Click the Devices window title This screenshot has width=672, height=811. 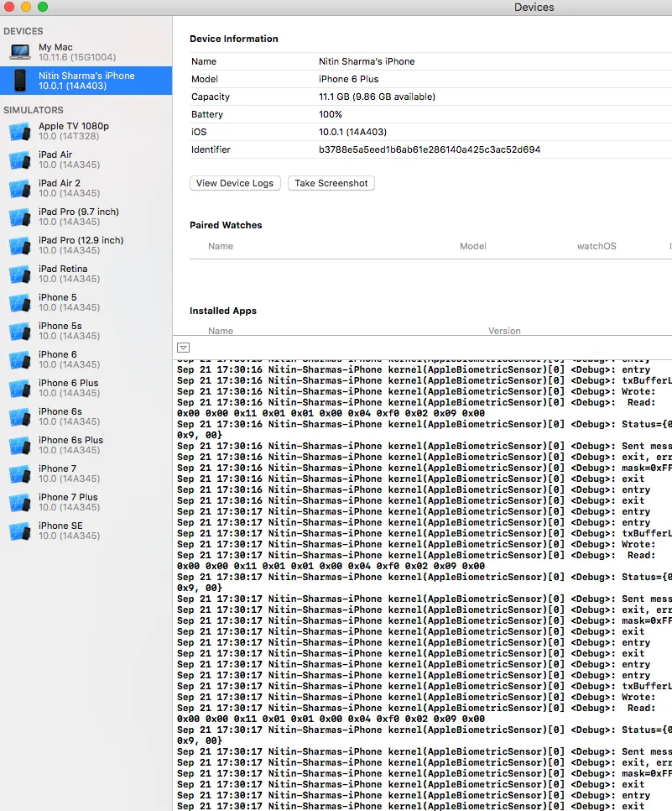pos(534,8)
